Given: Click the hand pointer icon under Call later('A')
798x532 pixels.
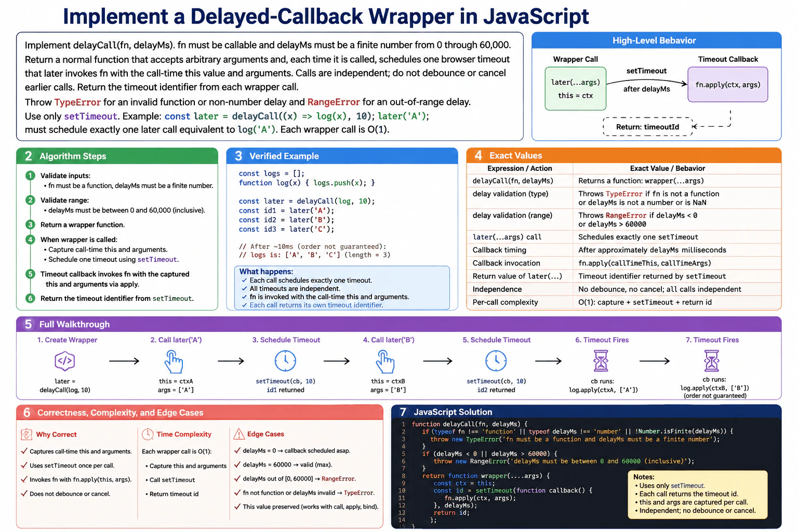Looking at the screenshot, I should coord(174,361).
